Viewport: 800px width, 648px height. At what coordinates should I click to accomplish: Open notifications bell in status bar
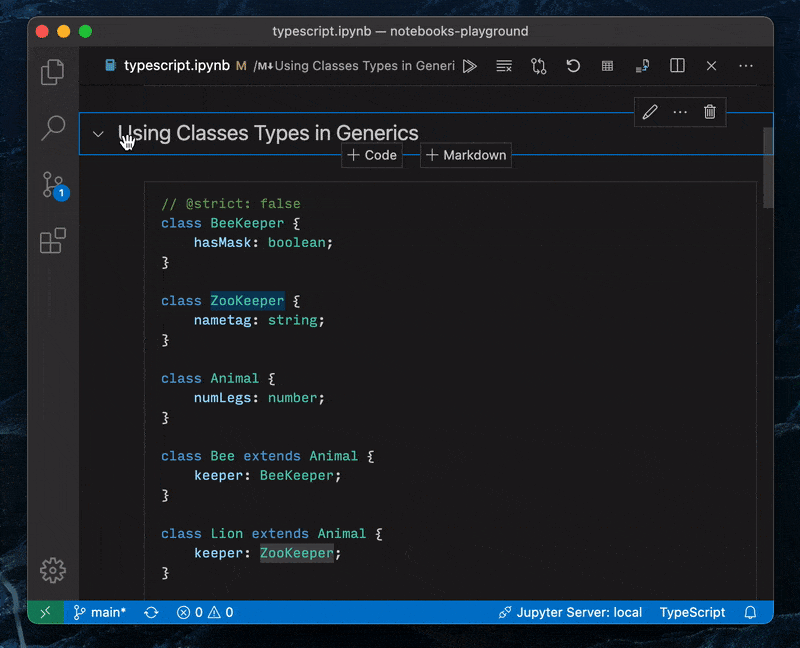[750, 612]
